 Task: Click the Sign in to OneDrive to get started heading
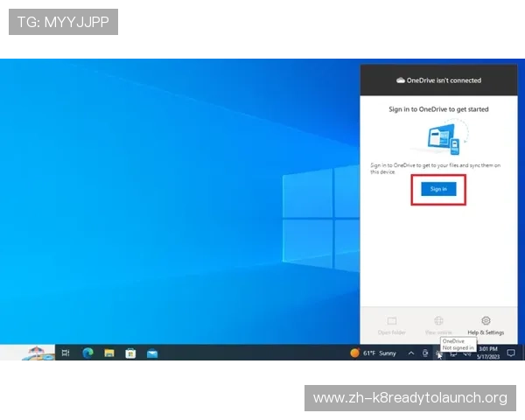point(438,109)
